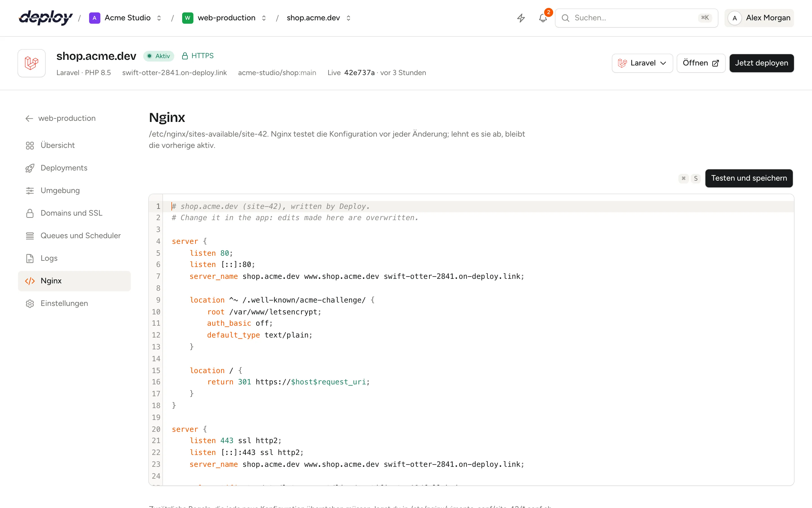Viewport: 812px width, 508px height.
Task: Click the Logs file icon
Action: click(30, 258)
